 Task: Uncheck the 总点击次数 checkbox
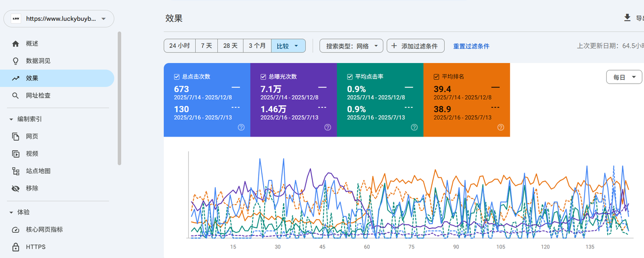(x=177, y=77)
